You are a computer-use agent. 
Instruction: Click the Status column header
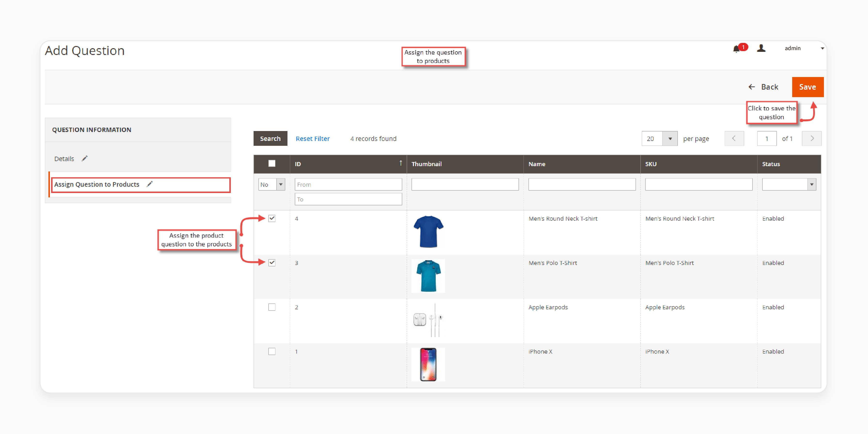789,164
